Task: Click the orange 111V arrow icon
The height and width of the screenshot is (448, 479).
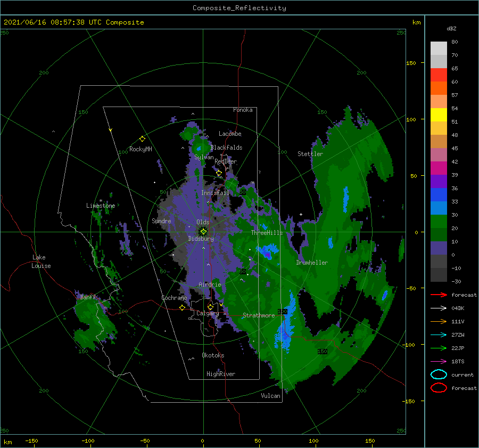Action: tap(439, 321)
